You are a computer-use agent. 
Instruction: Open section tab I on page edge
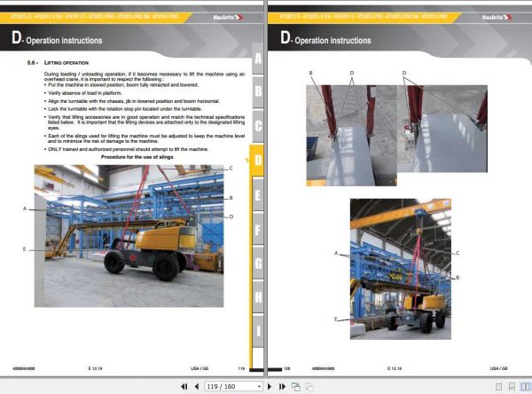pos(258,330)
